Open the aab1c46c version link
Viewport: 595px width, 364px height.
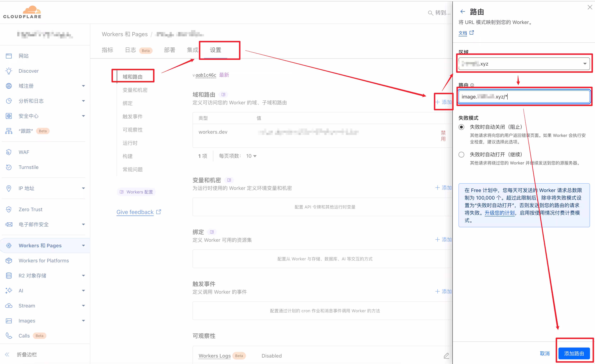[x=206, y=75]
